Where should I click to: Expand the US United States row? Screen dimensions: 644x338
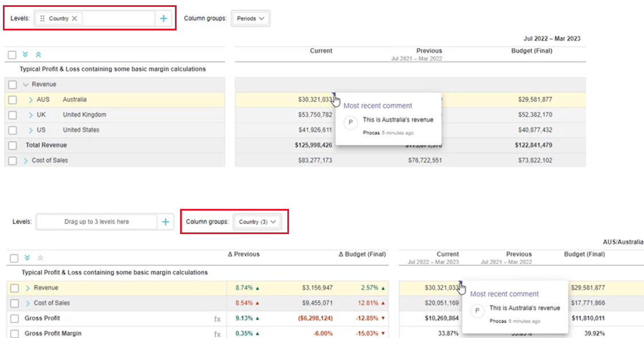click(31, 130)
